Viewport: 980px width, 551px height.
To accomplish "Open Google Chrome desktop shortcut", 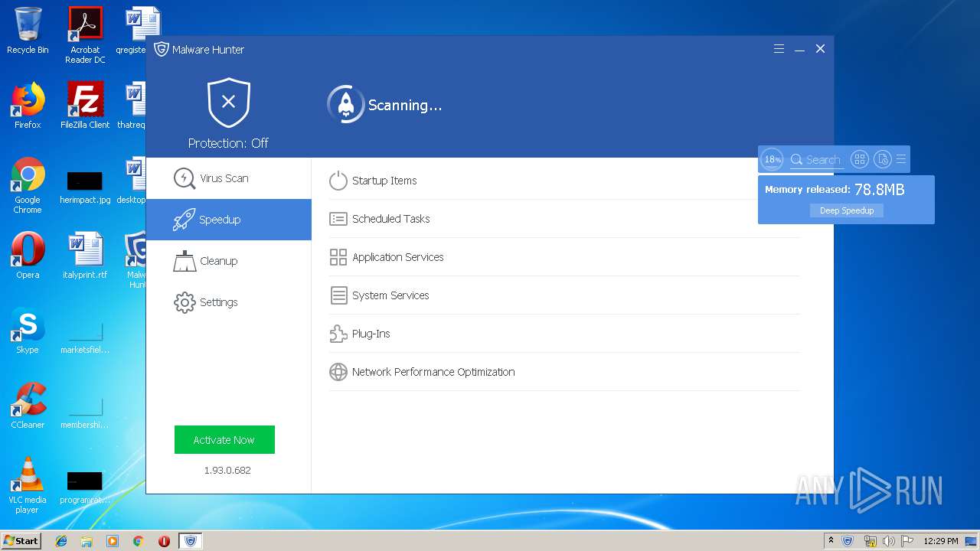I will [x=28, y=185].
